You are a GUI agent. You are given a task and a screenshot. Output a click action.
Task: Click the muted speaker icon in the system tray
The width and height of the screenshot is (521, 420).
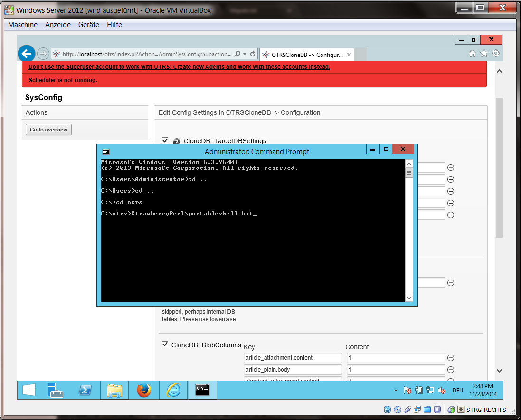point(441,390)
